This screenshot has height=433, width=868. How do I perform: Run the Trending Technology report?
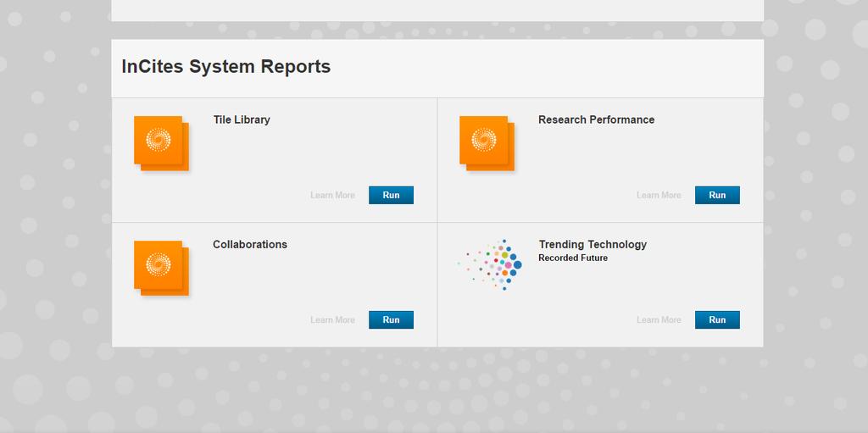(717, 319)
